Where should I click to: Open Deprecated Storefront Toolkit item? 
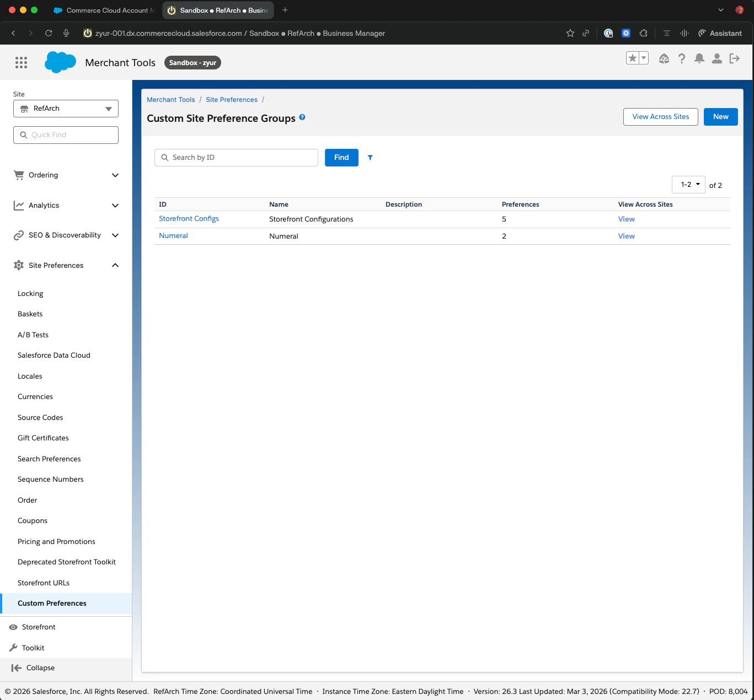(x=67, y=562)
